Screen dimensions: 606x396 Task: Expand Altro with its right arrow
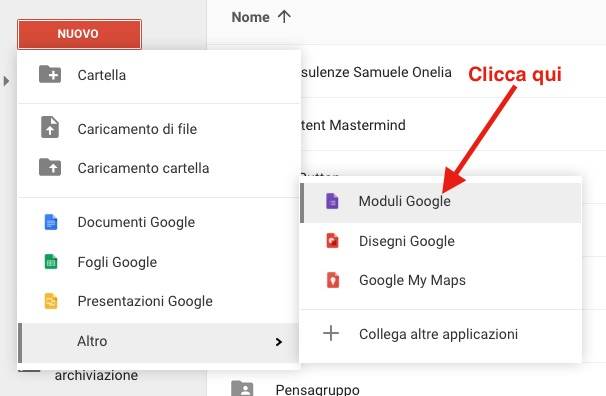pos(279,342)
